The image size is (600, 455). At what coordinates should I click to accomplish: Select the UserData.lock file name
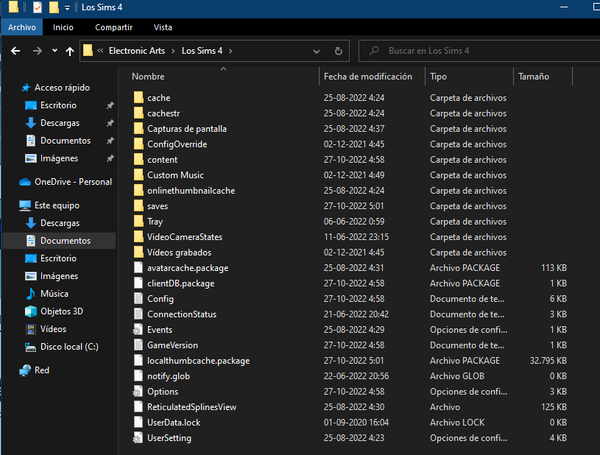tap(174, 422)
